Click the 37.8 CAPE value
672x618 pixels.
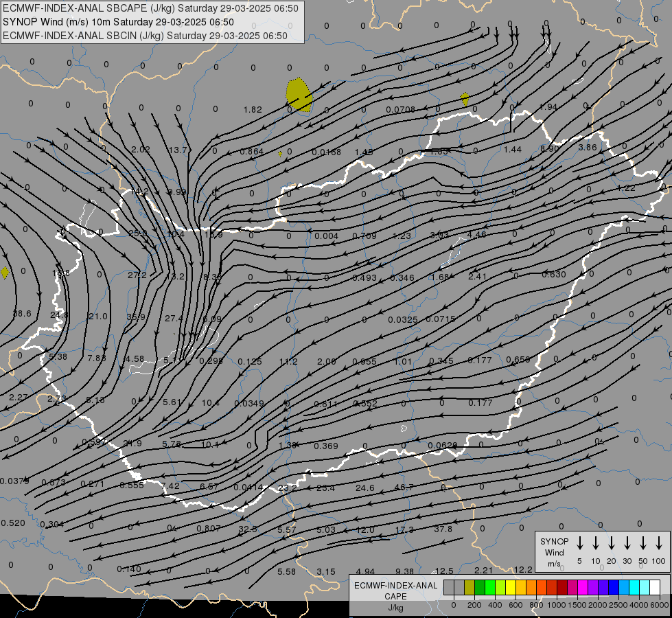pos(443,529)
